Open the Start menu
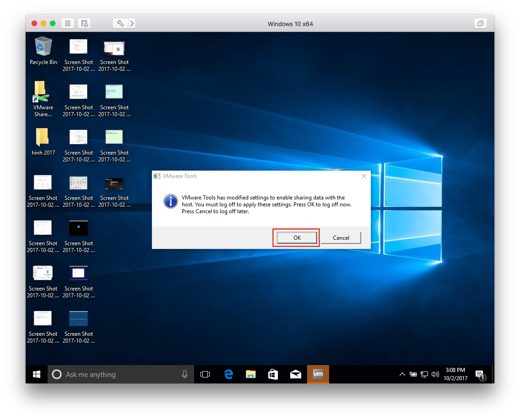Image resolution: width=520 pixels, height=420 pixels. [x=36, y=374]
